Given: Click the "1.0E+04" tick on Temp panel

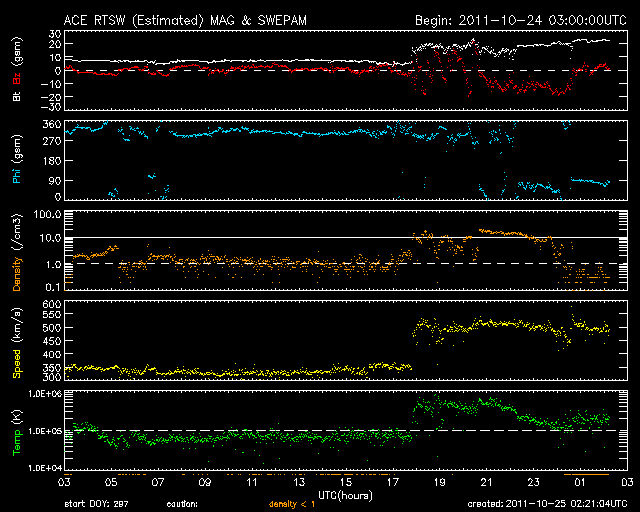Looking at the screenshot, I should (x=45, y=468).
